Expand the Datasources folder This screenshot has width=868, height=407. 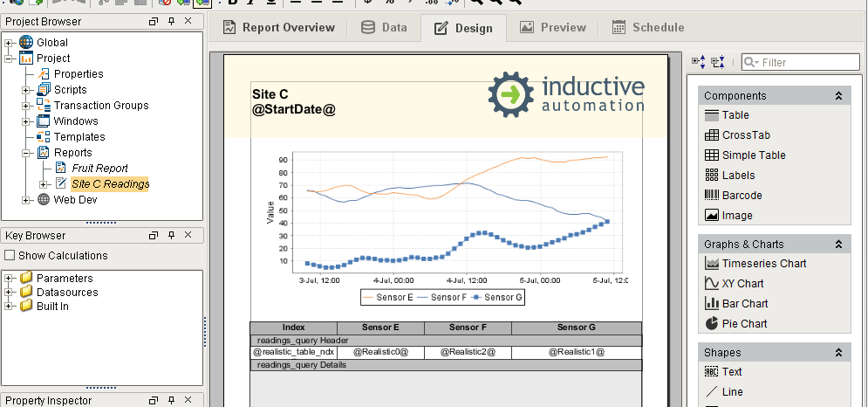[x=10, y=293]
